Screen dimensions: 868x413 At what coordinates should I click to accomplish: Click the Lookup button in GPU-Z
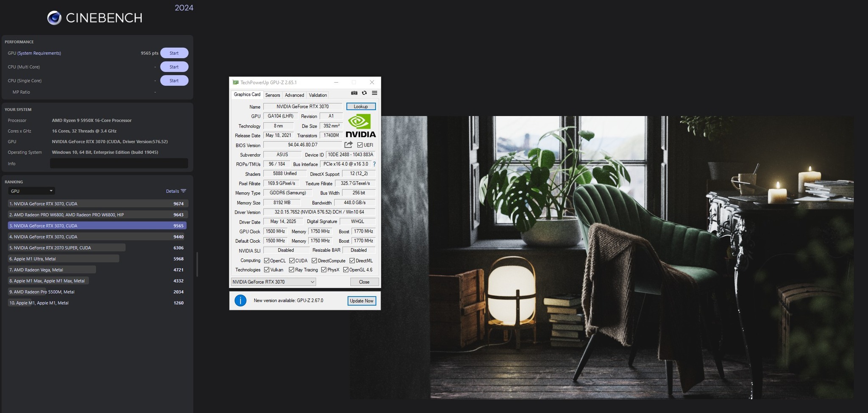(361, 106)
